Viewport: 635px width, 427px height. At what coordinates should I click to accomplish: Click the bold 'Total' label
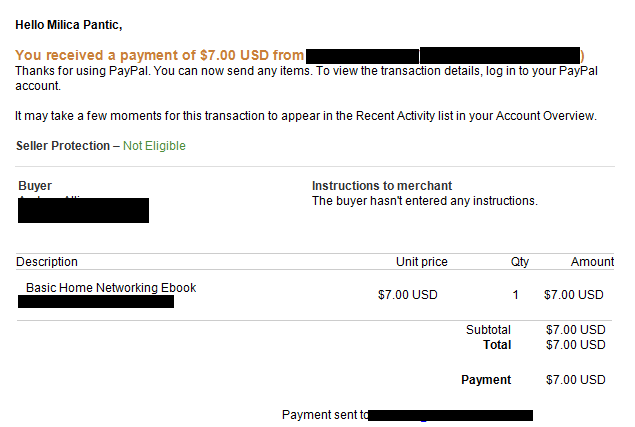coord(497,345)
